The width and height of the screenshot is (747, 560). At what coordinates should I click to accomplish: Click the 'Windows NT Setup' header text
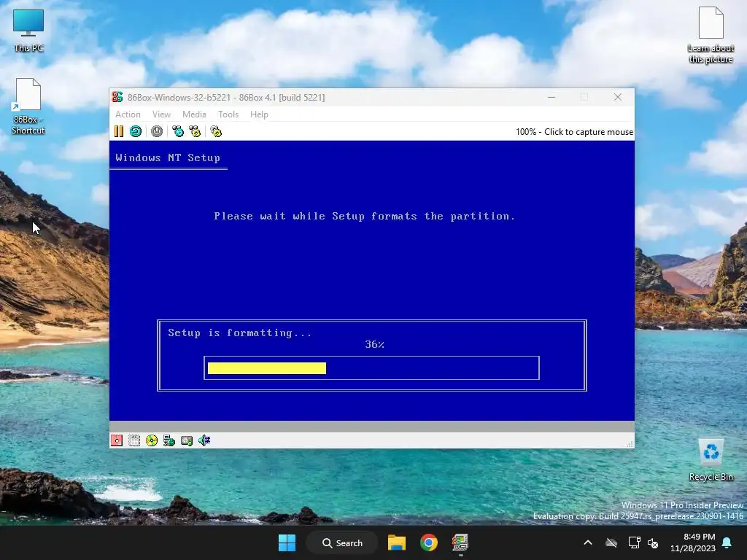[x=168, y=157]
